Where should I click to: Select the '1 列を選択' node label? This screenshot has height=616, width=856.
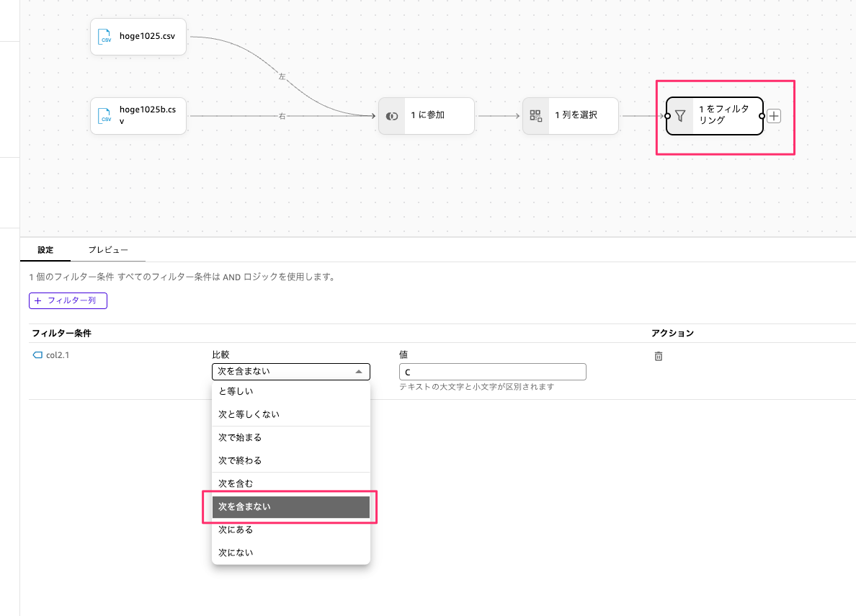pyautogui.click(x=576, y=115)
